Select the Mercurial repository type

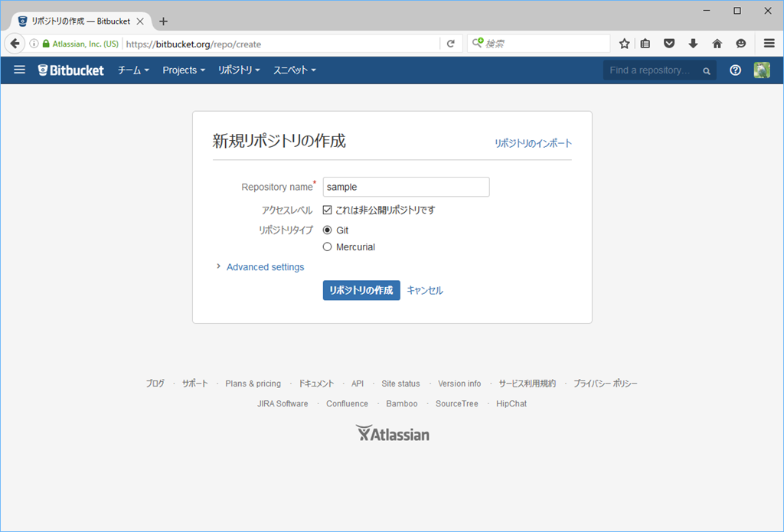[x=328, y=247]
